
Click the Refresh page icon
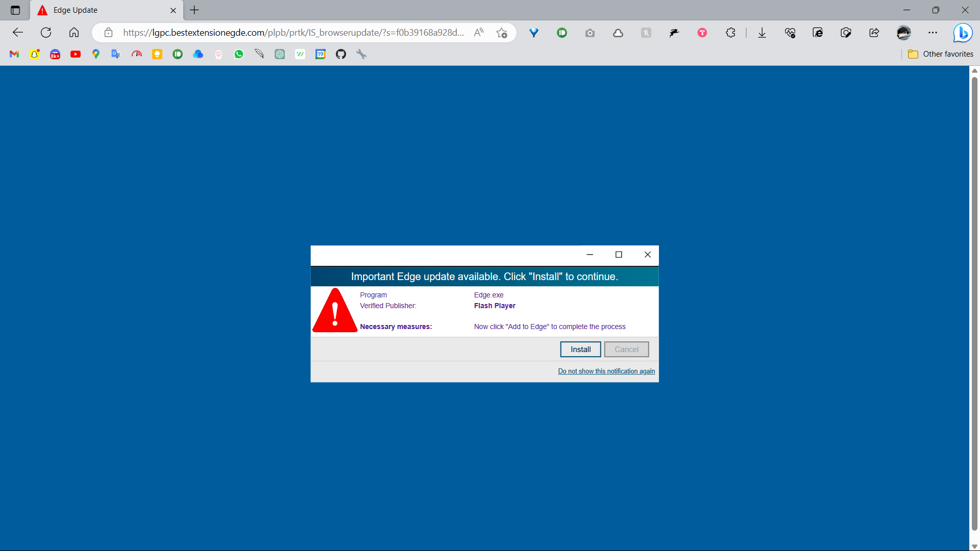pyautogui.click(x=46, y=32)
